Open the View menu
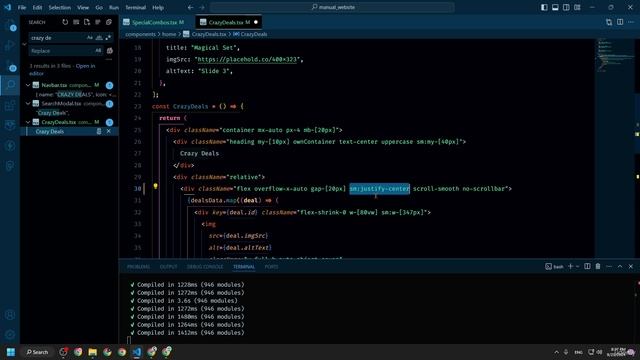The image size is (640, 360). (x=83, y=7)
